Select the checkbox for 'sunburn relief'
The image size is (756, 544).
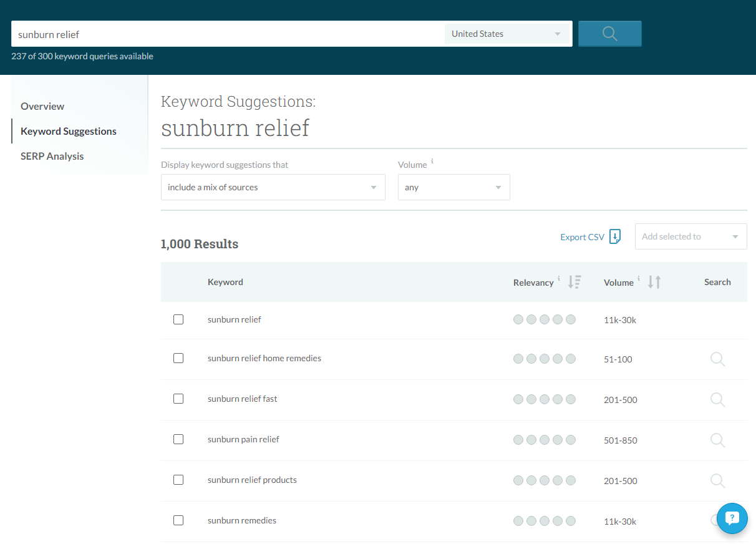pyautogui.click(x=178, y=319)
